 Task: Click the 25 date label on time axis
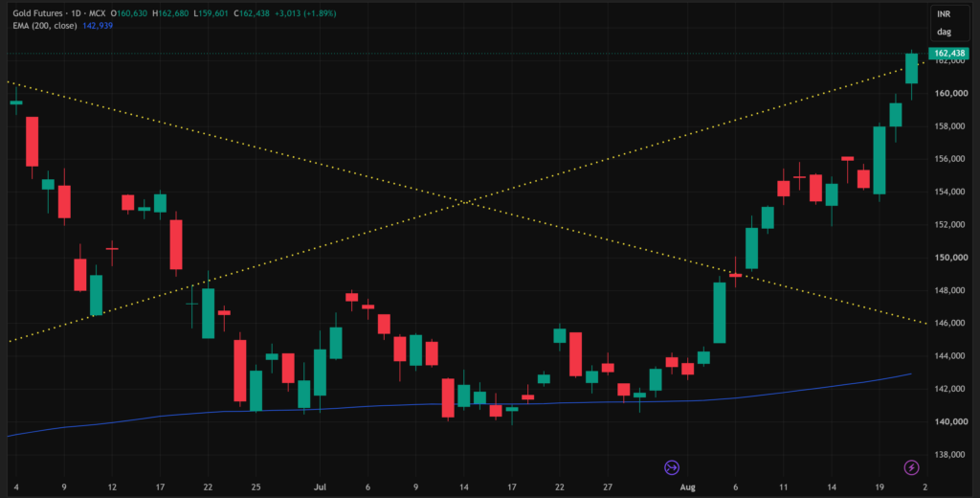coord(256,487)
